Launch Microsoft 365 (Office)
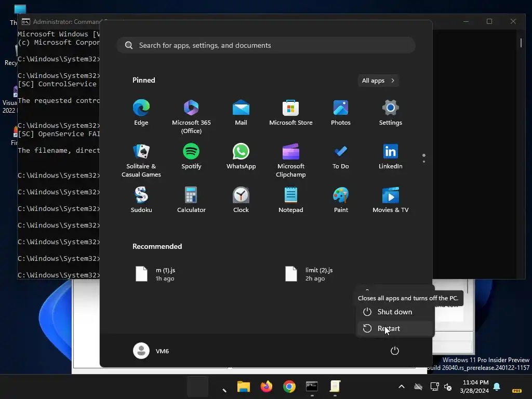 click(x=191, y=116)
